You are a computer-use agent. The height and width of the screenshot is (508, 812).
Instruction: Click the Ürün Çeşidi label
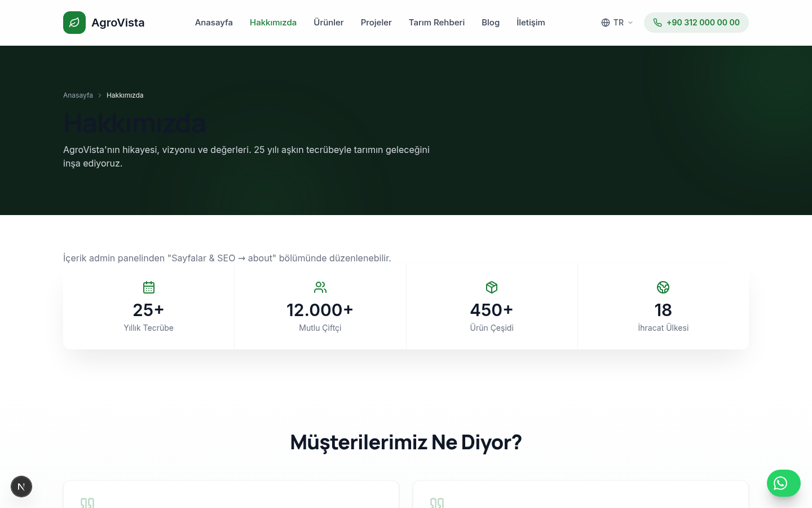pos(492,328)
